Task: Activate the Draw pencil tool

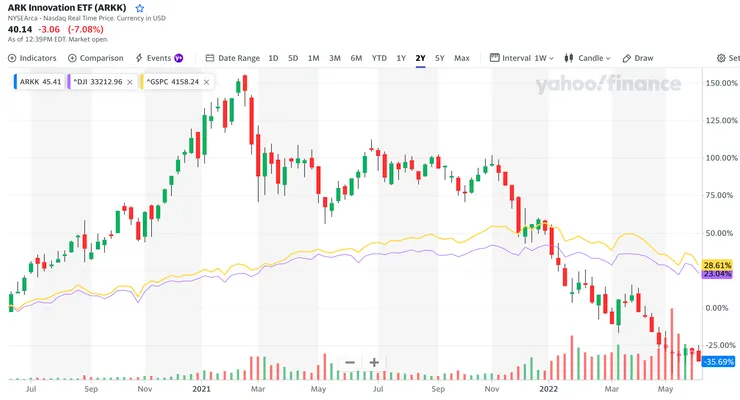Action: pyautogui.click(x=637, y=58)
